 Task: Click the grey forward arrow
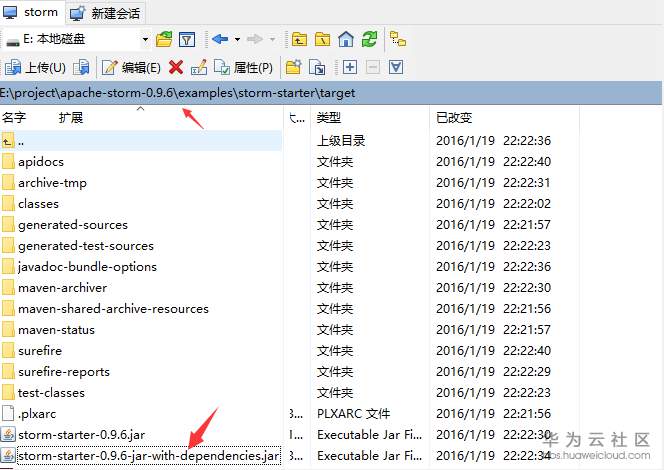[255, 39]
